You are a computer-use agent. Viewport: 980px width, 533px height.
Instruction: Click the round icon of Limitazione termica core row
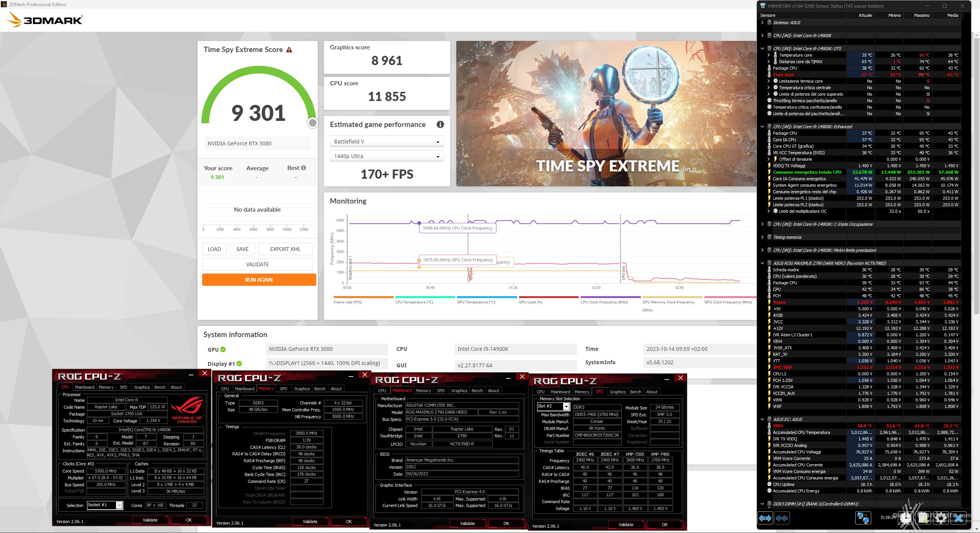point(776,81)
